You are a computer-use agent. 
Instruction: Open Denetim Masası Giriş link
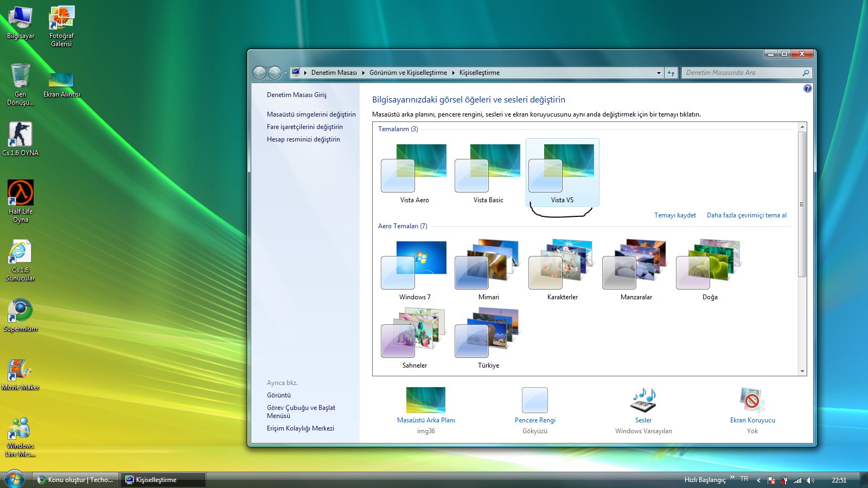click(x=297, y=95)
